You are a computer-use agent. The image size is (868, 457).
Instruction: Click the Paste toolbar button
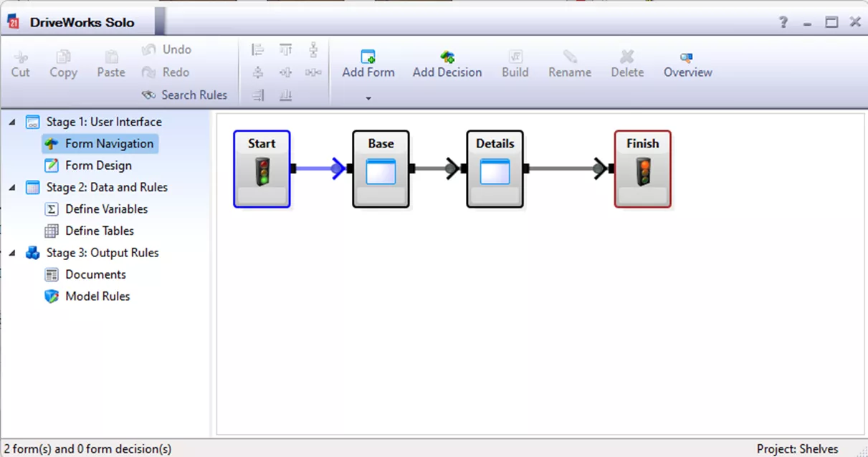111,64
